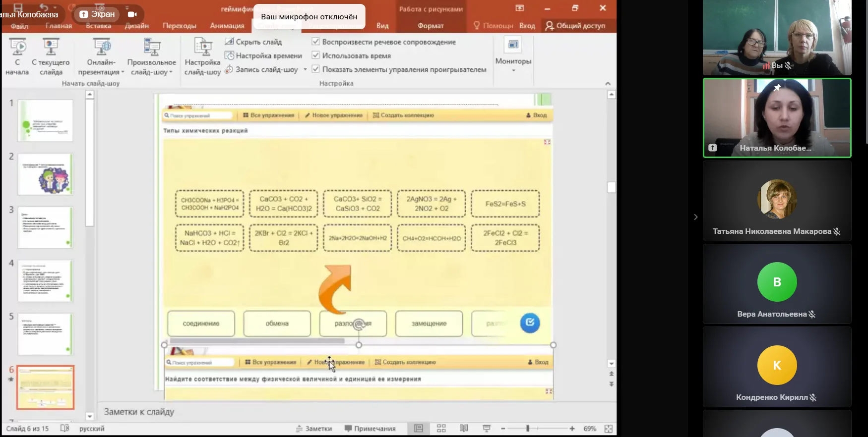The width and height of the screenshot is (868, 437).
Task: Toggle play narrations checkbox
Action: tap(315, 42)
